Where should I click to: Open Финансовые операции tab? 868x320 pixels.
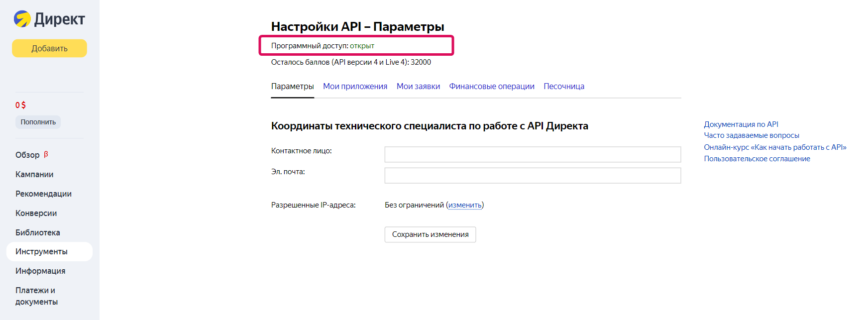pyautogui.click(x=491, y=86)
